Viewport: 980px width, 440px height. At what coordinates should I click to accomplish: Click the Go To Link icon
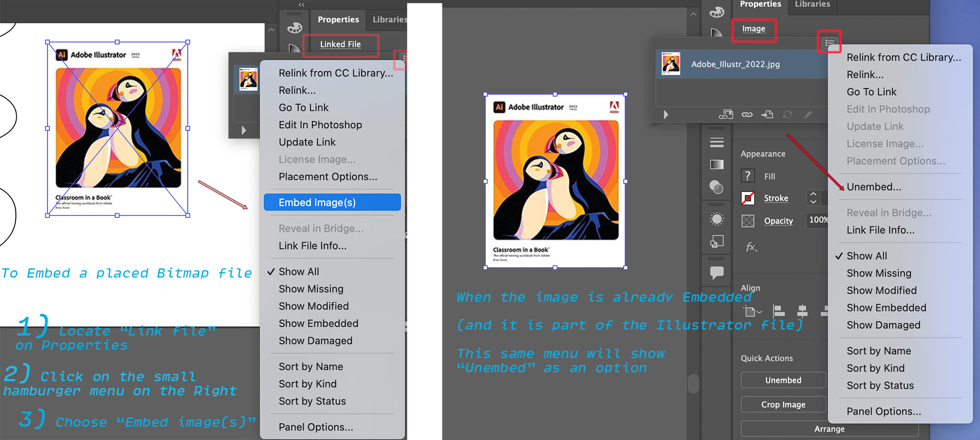pos(767,115)
